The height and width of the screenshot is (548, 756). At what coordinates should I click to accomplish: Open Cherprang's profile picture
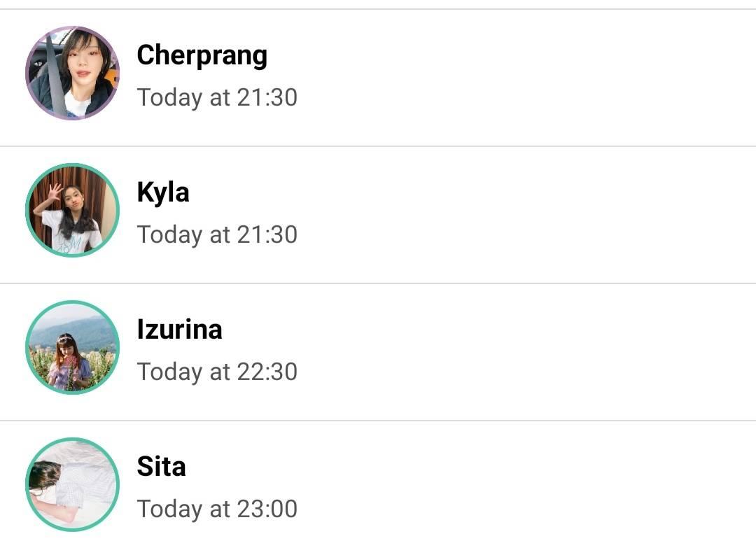pyautogui.click(x=72, y=73)
